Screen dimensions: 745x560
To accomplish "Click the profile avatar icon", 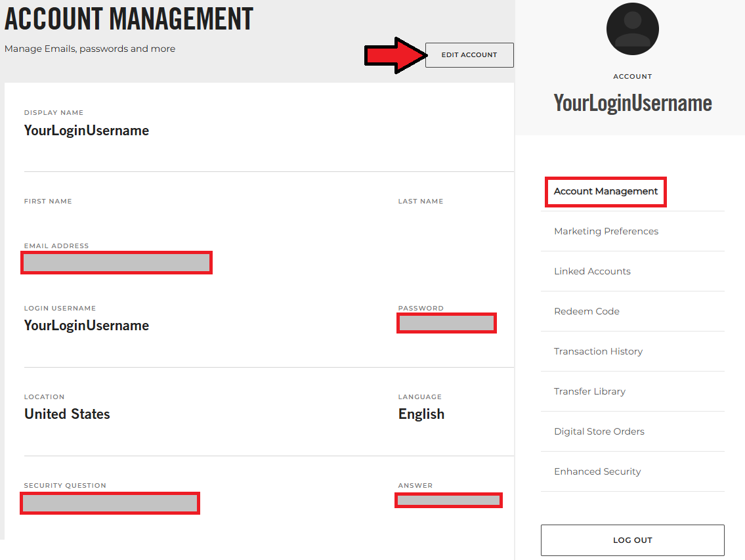I will (632, 28).
